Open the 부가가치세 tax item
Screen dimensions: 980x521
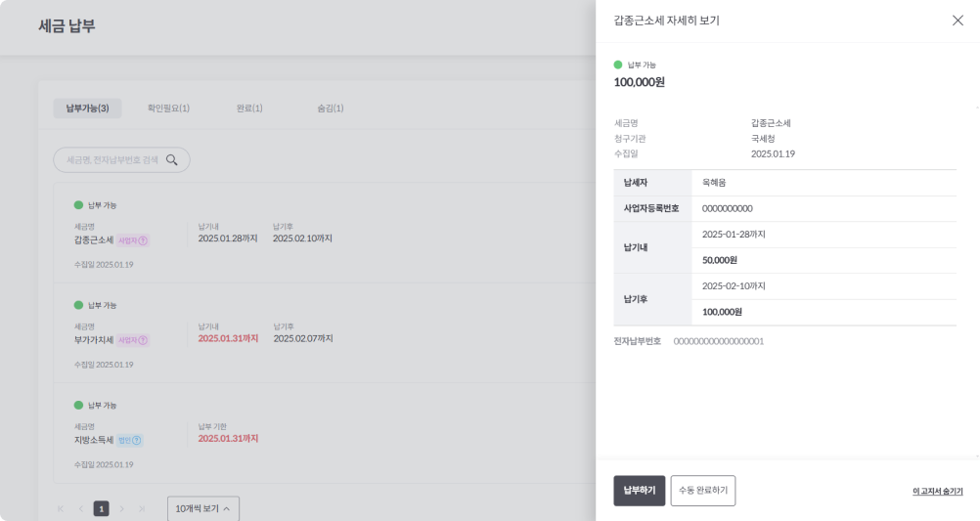325,333
